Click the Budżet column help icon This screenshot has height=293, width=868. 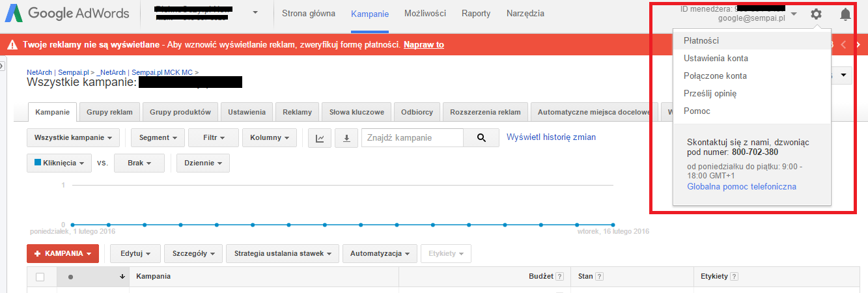click(559, 277)
